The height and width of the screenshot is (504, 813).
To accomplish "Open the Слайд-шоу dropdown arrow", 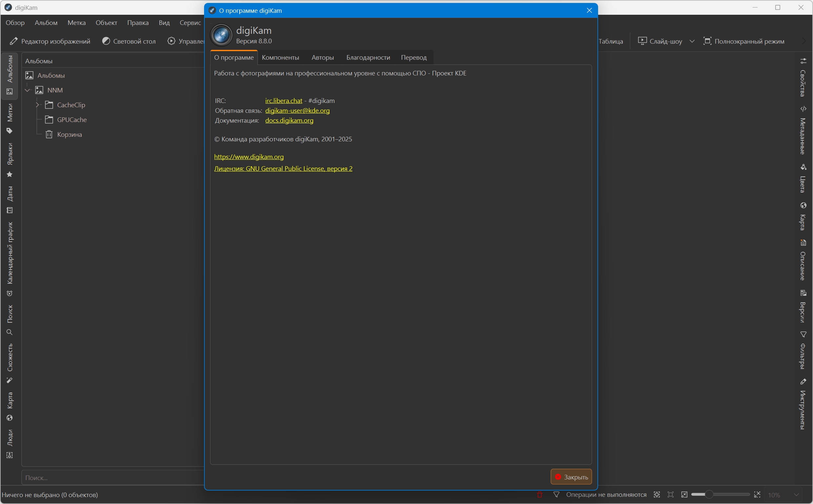I will (692, 41).
